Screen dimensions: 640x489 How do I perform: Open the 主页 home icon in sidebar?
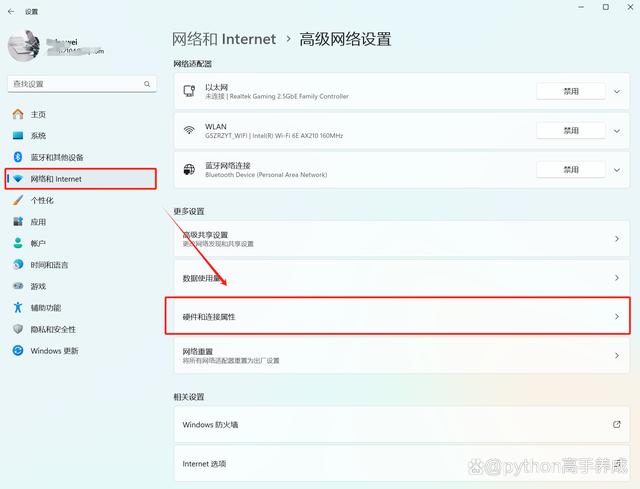18,114
